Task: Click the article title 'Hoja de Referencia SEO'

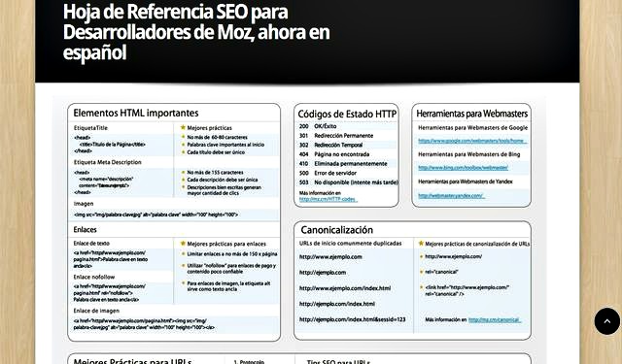Action: (x=196, y=32)
